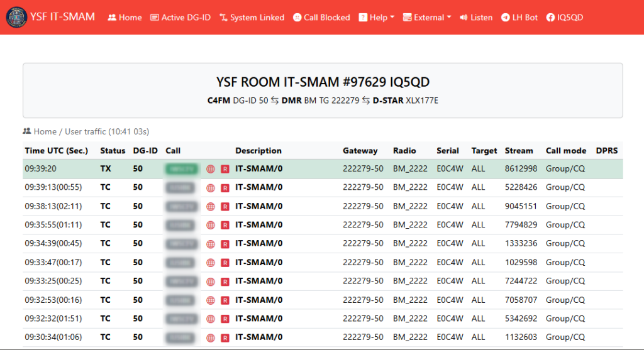Visit the IQ5QD Facebook link
Image resolution: width=644 pixels, height=350 pixels.
pos(565,18)
